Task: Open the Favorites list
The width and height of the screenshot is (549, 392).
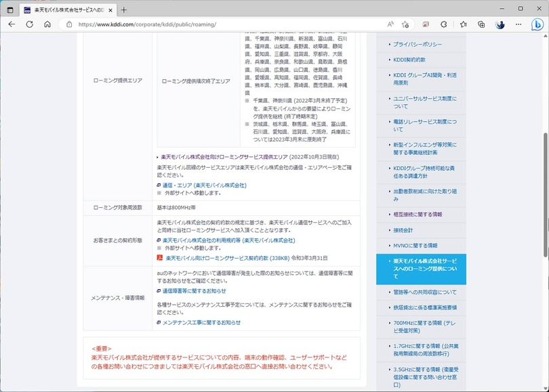Action: [x=463, y=24]
